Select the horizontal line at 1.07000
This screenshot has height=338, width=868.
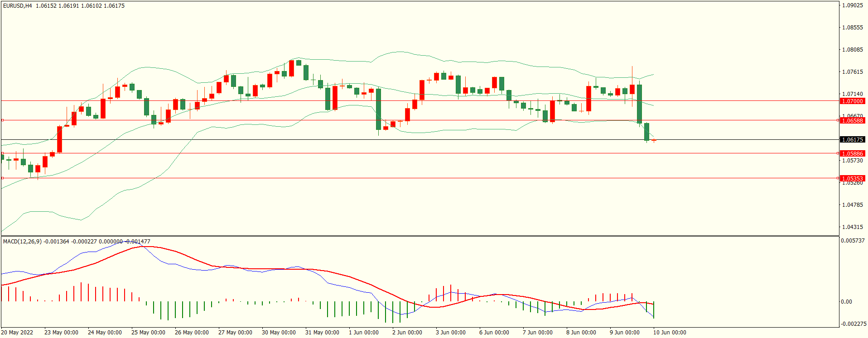point(420,101)
